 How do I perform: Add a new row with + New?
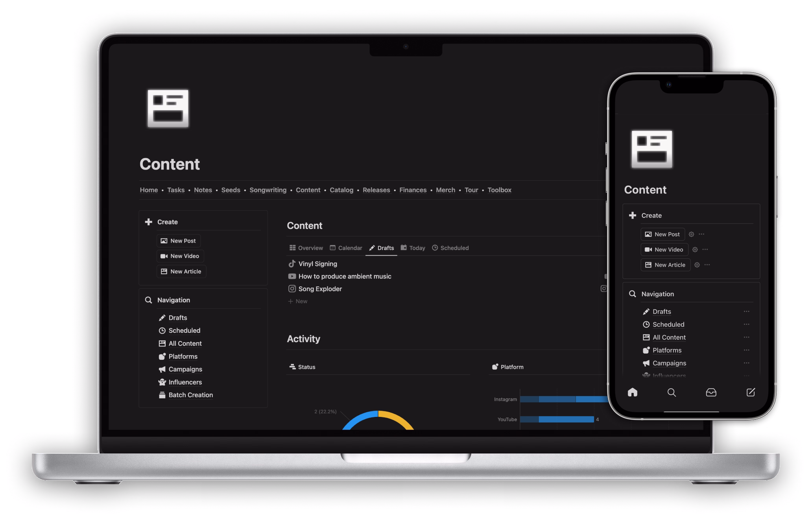click(297, 301)
